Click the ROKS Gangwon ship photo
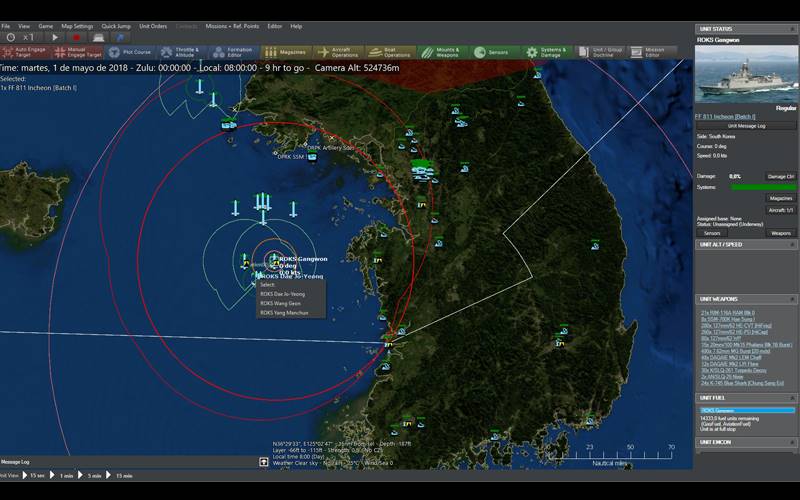Screen dimensions: 800x500 coord(746,73)
